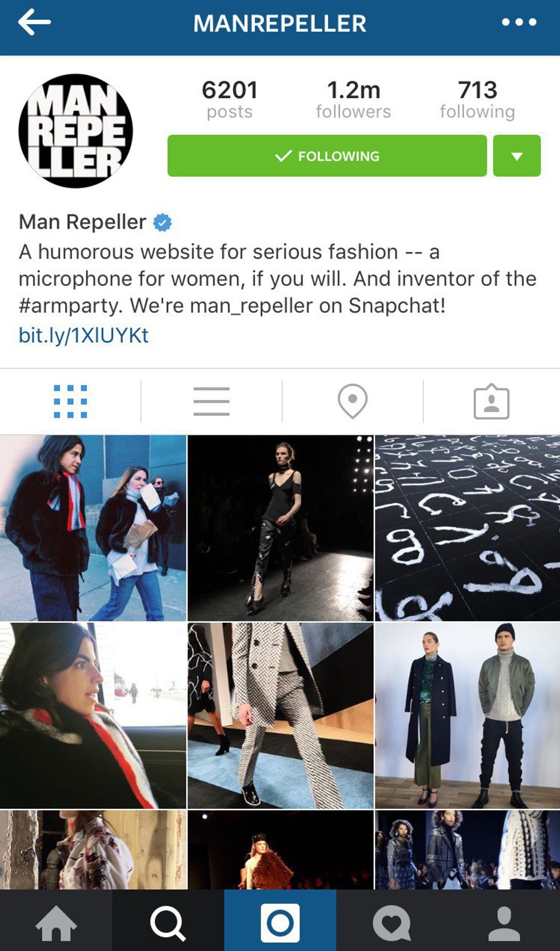560x951 pixels.
Task: Go to the Home feed icon
Action: 56,923
